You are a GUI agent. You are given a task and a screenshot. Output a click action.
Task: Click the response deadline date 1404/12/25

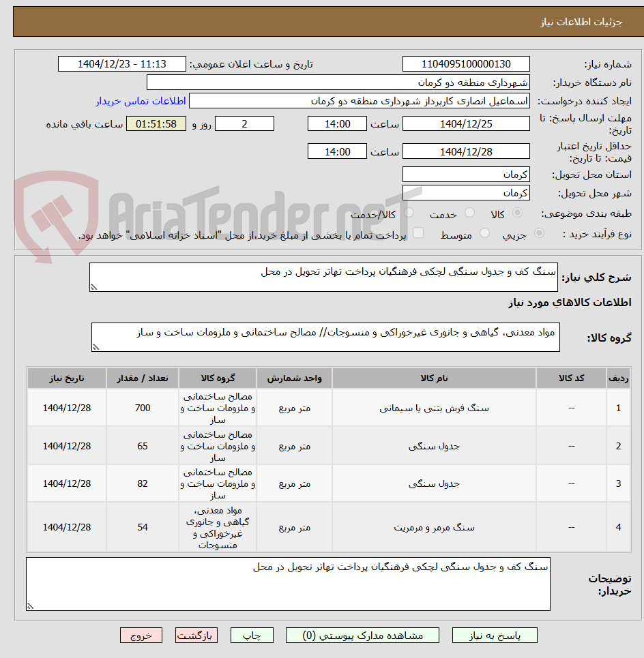coord(466,124)
